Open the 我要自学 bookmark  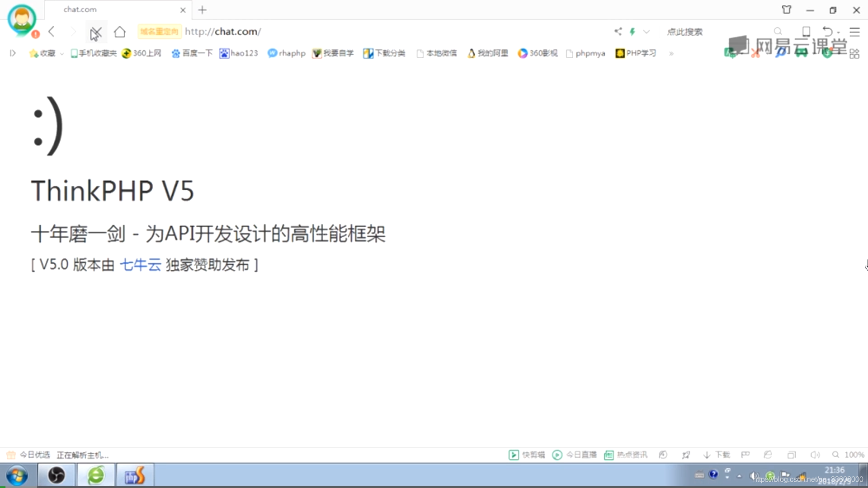click(333, 53)
